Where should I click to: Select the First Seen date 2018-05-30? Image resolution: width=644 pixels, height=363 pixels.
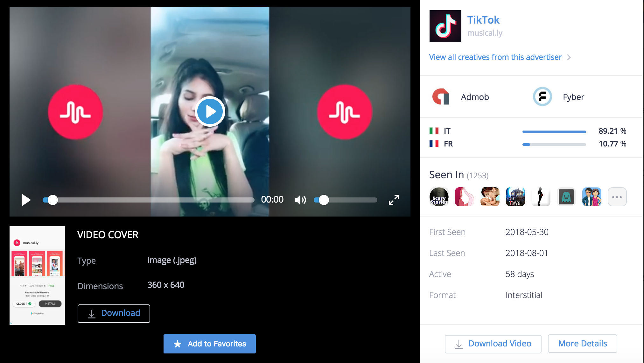527,232
